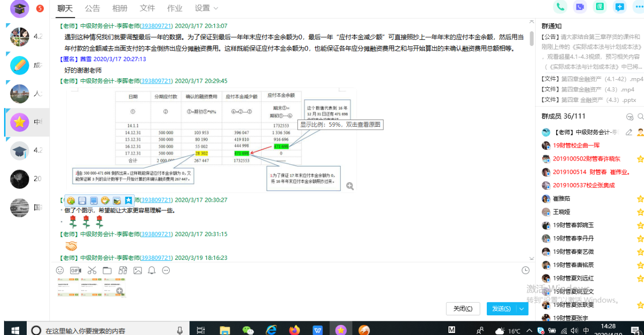Open the send button options arrow

(x=522, y=309)
